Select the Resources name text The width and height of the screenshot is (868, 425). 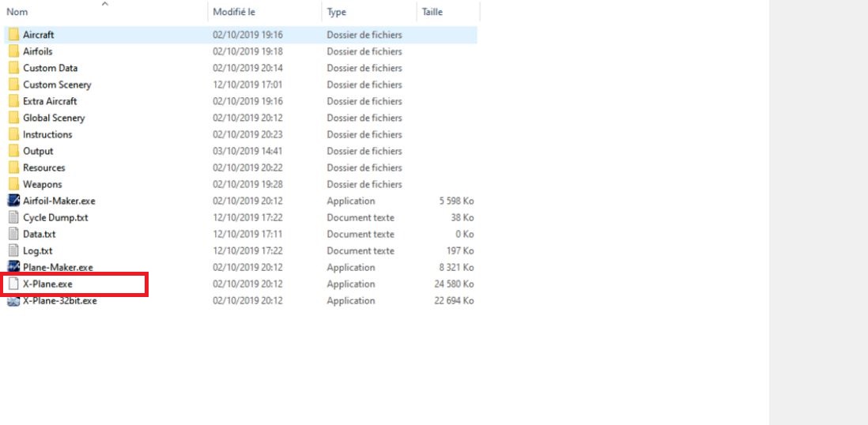point(44,167)
